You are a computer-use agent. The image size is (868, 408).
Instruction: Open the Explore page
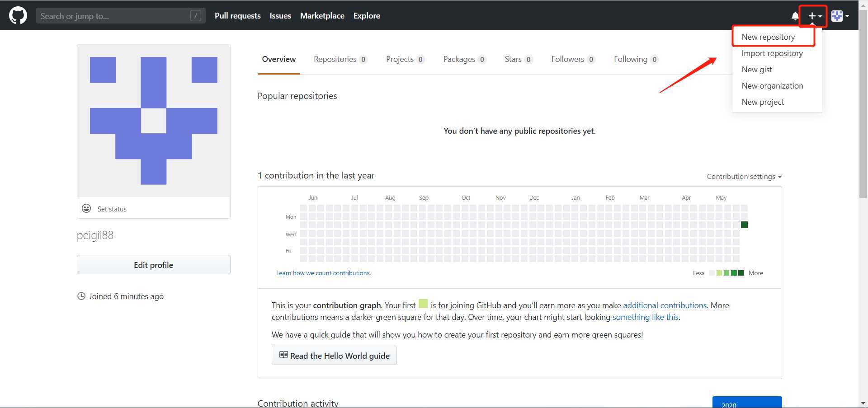click(x=367, y=16)
